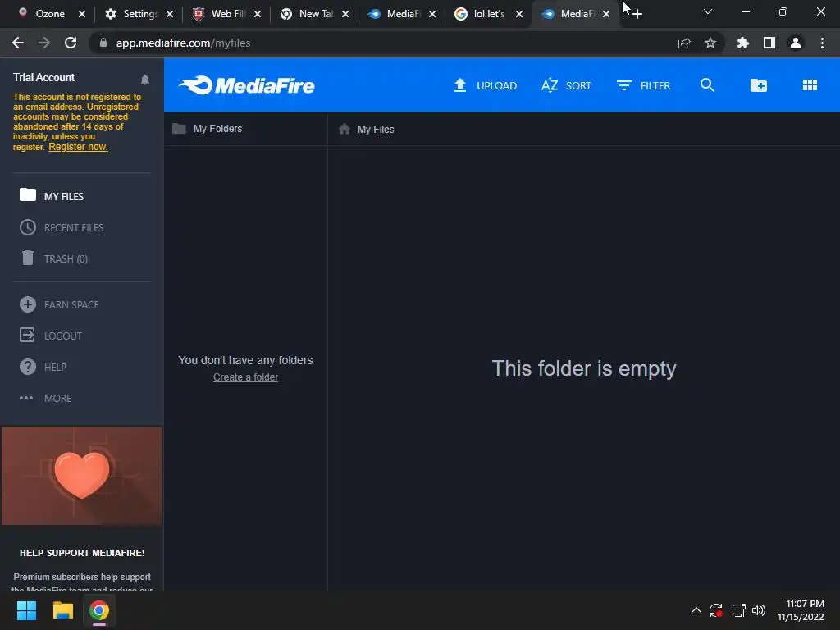
Task: Click the share page icon in address bar
Action: click(684, 43)
